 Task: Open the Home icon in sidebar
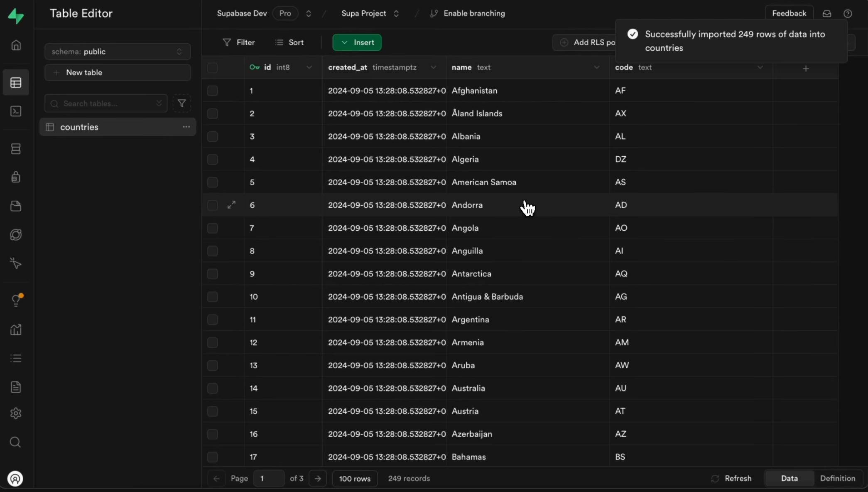(x=16, y=45)
